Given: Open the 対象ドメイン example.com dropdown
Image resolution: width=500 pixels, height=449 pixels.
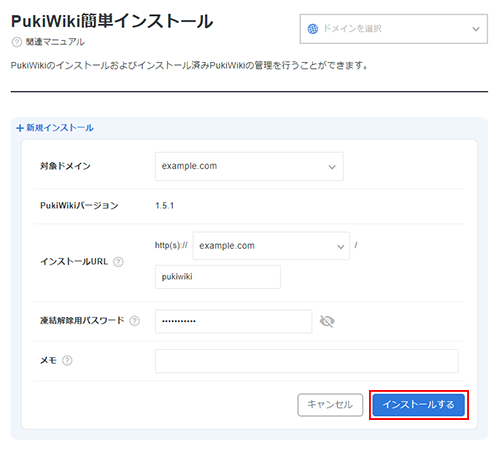Looking at the screenshot, I should (x=249, y=166).
